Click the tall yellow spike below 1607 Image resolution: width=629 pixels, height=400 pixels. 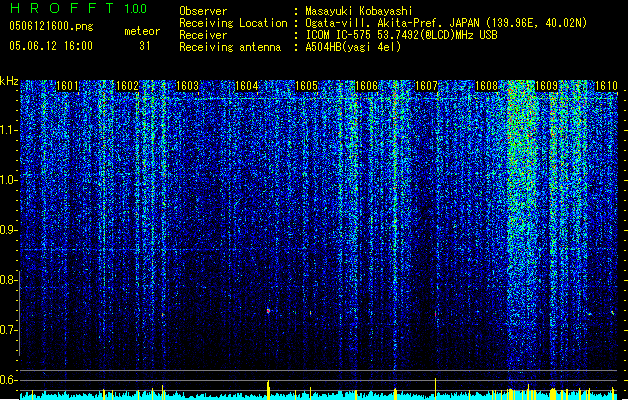pos(435,387)
